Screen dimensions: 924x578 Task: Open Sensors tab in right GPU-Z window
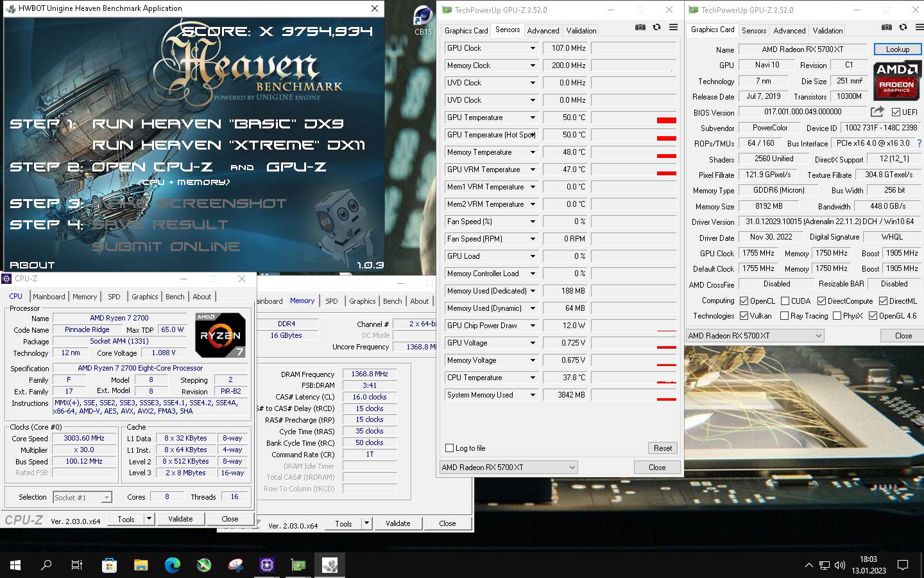click(754, 30)
